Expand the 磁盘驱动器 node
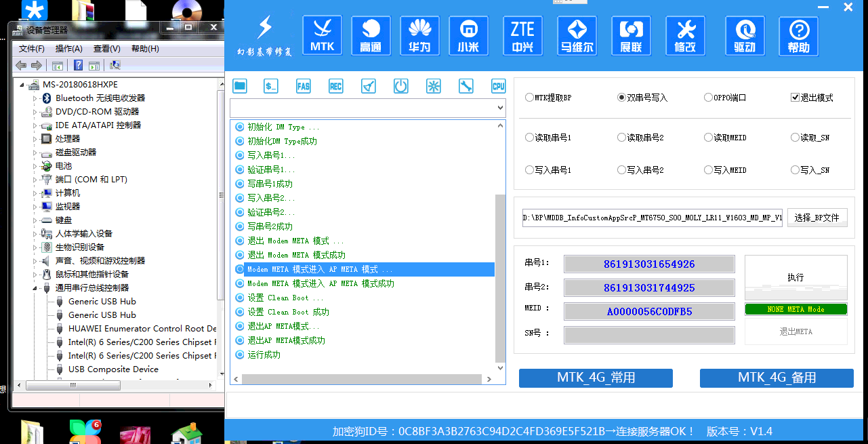868x444 pixels. tap(35, 153)
